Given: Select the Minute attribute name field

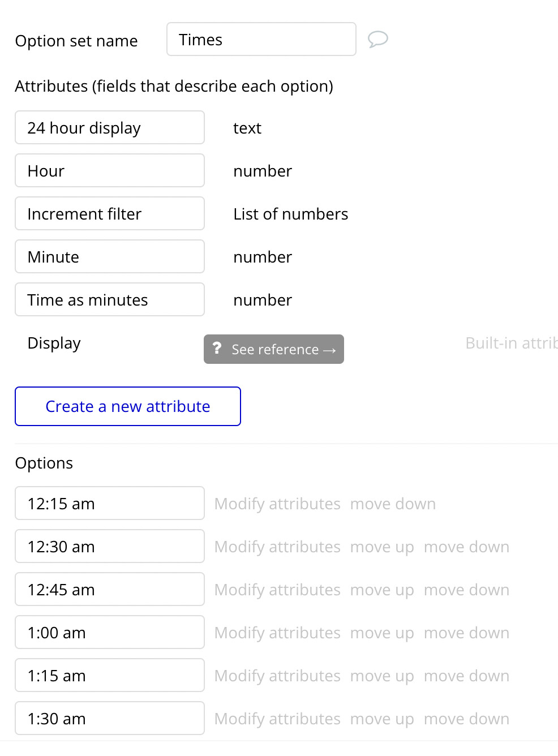Looking at the screenshot, I should tap(109, 256).
